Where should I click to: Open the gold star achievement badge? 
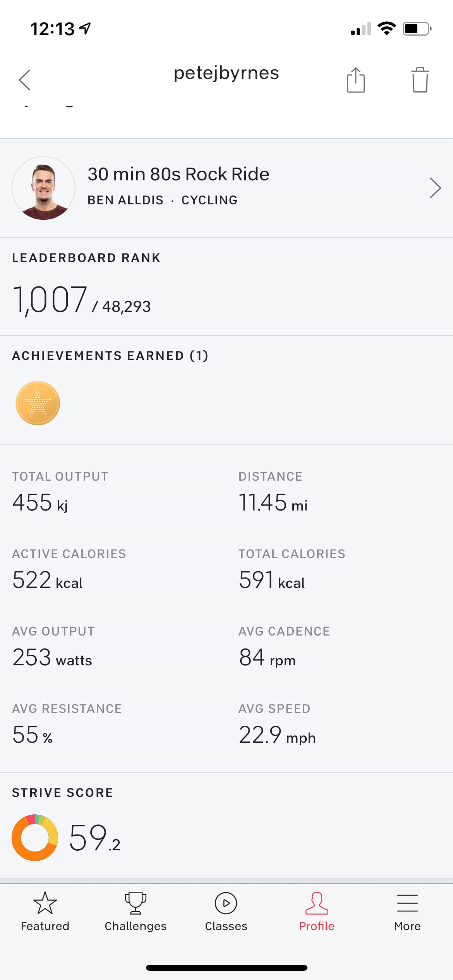[x=38, y=403]
